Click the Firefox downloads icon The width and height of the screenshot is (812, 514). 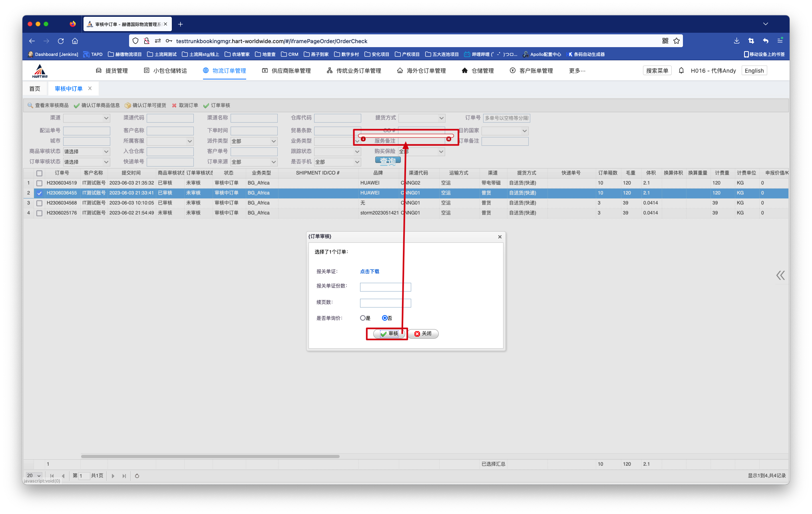point(736,41)
